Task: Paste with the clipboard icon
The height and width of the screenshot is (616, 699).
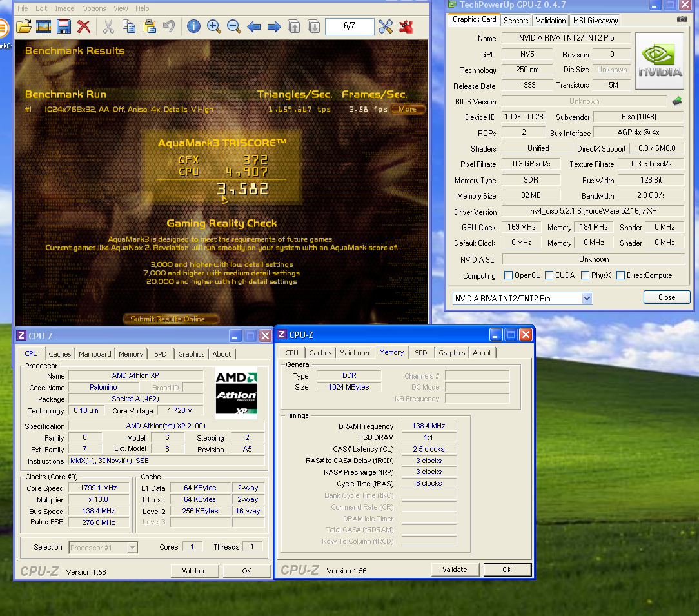Action: pyautogui.click(x=149, y=26)
